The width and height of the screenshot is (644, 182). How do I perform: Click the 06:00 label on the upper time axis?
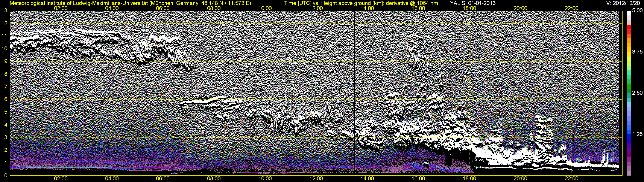pos(163,8)
